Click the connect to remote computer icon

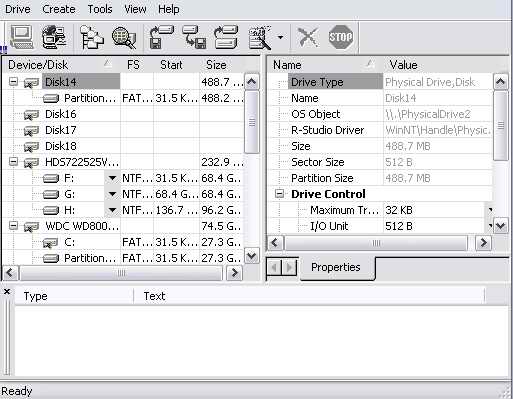54,37
